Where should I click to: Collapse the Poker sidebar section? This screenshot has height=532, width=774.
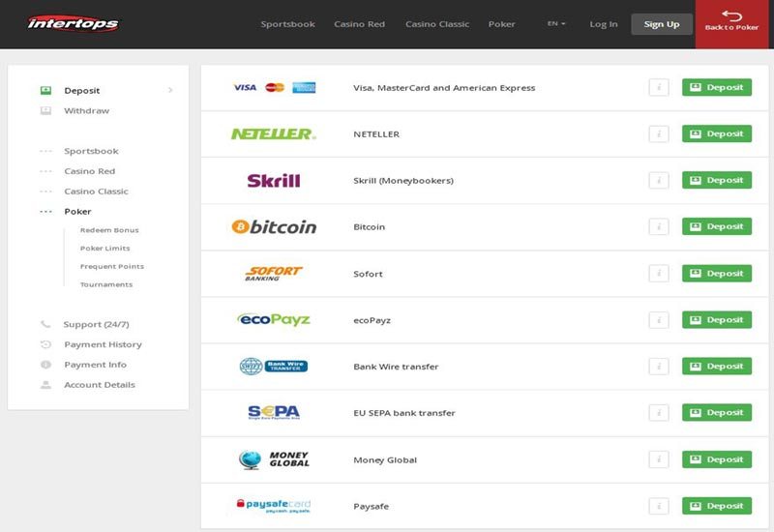[45, 212]
